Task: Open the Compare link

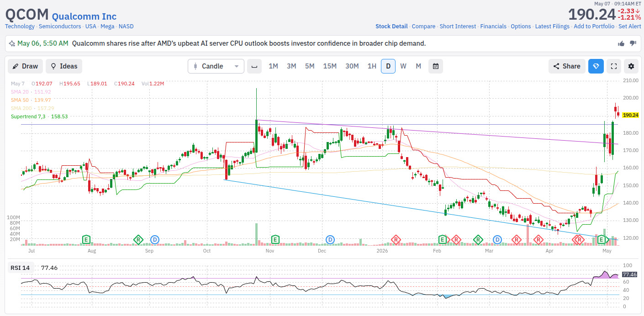Action: (x=423, y=26)
